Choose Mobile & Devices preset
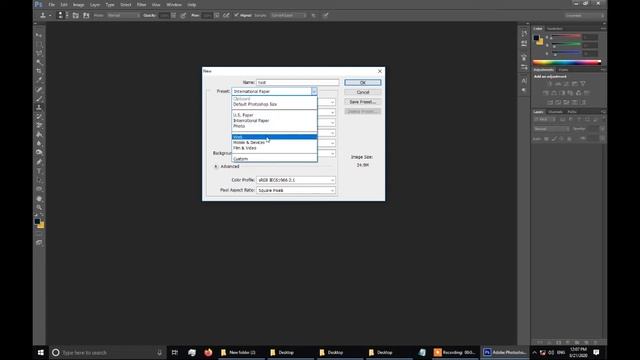This screenshot has height=360, width=640. (x=274, y=142)
